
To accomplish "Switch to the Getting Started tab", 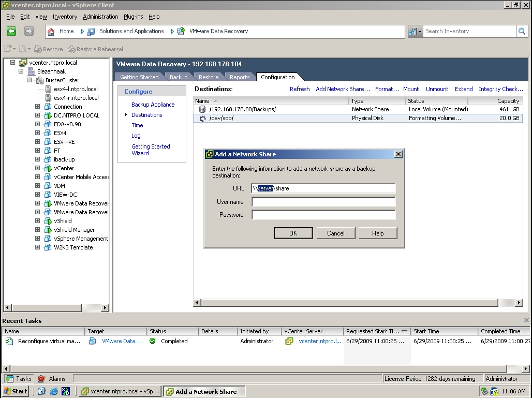I will point(139,77).
